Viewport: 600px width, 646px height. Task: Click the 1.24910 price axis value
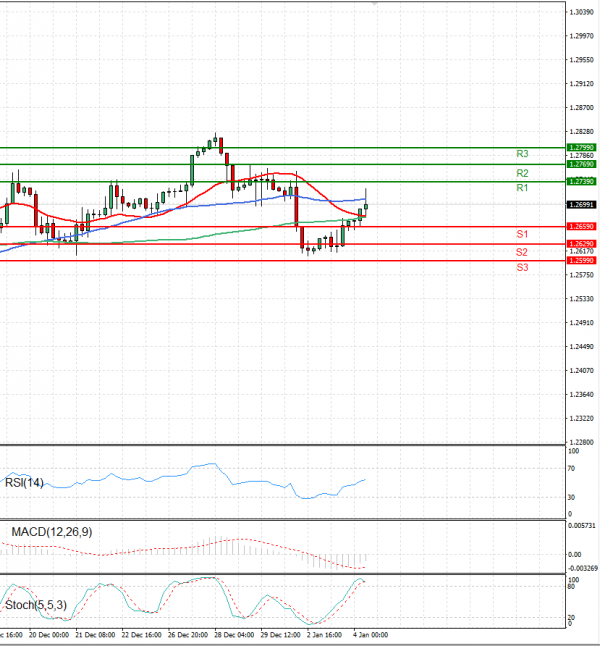pos(581,323)
